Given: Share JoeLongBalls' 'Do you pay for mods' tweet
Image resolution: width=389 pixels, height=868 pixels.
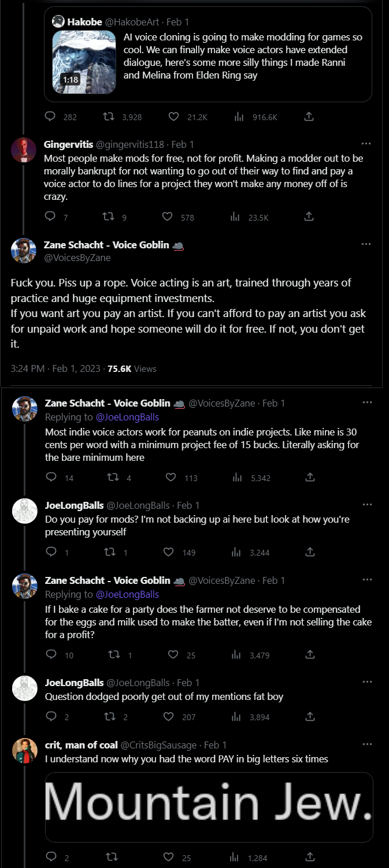Looking at the screenshot, I should tap(310, 552).
